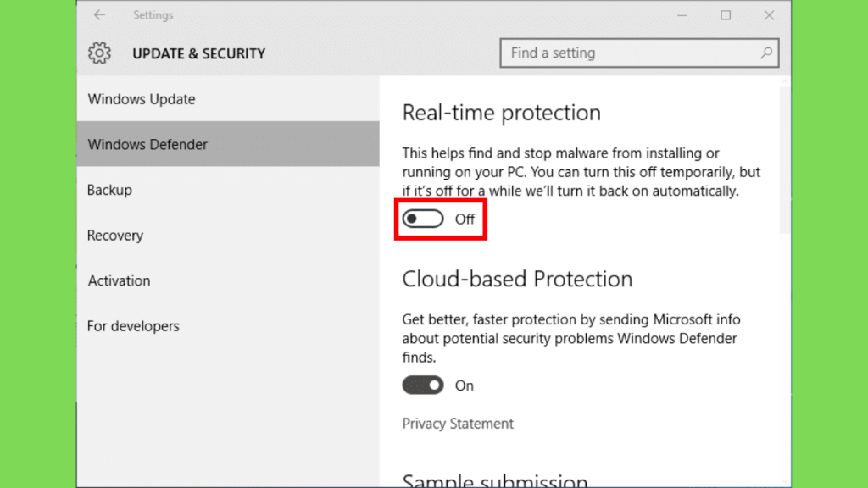Click the scroll down arrow
Screen dimensions: 868x488
point(785,481)
